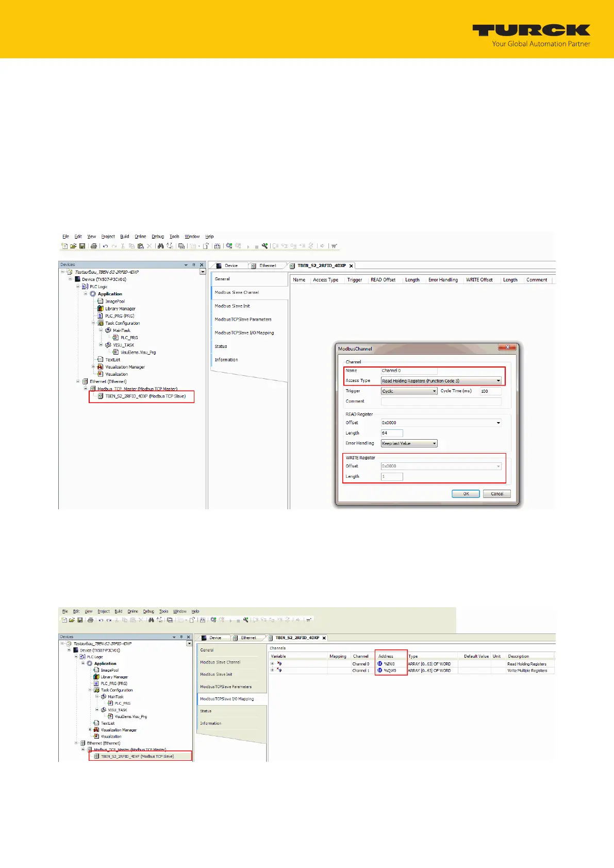Viewport: 614px width, 868px height.
Task: Close the Devices panel in the I/O Mapping screenshot
Action: pos(188,637)
